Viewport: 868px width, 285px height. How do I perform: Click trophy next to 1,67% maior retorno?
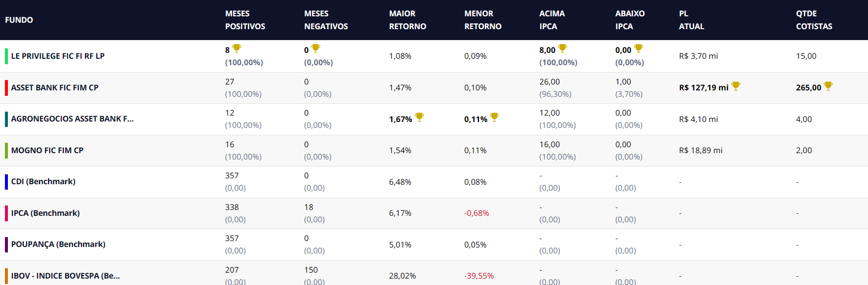(x=419, y=117)
